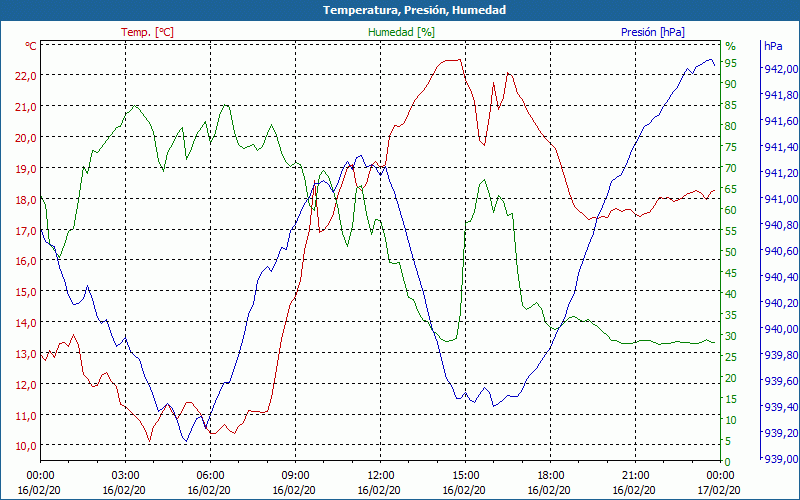This screenshot has height=500, width=800.
Task: Click the 95 humidity axis value
Action: (x=731, y=63)
